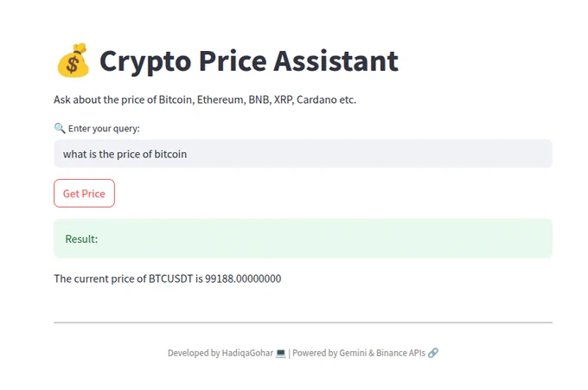Click the word 'bitcoin' inside the query box
This screenshot has height=390, width=588.
point(170,154)
